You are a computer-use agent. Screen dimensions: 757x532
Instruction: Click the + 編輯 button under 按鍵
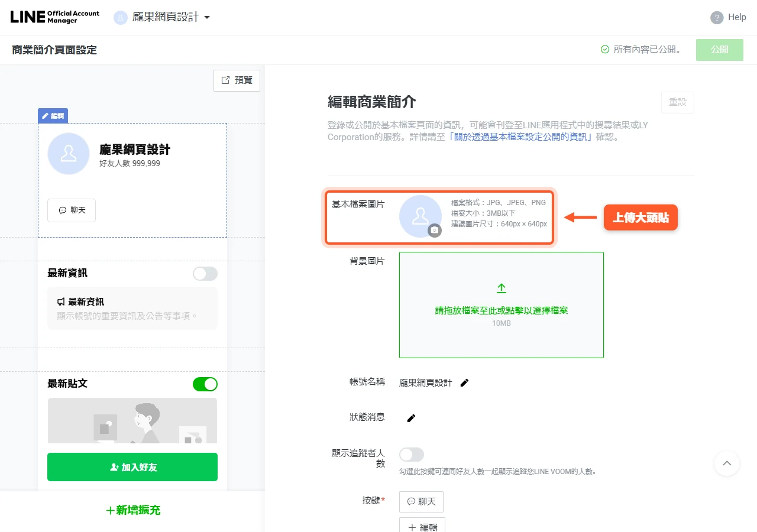pos(422,525)
